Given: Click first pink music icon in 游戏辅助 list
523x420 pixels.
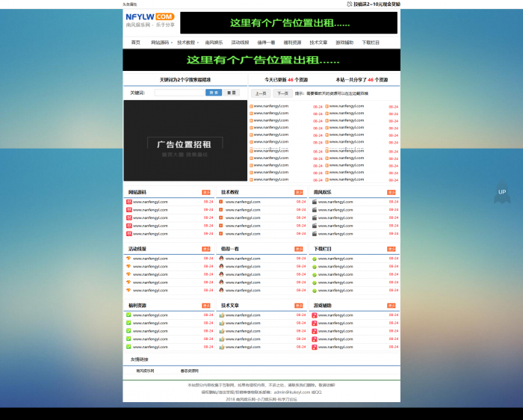Looking at the screenshot, I should pyautogui.click(x=315, y=315).
